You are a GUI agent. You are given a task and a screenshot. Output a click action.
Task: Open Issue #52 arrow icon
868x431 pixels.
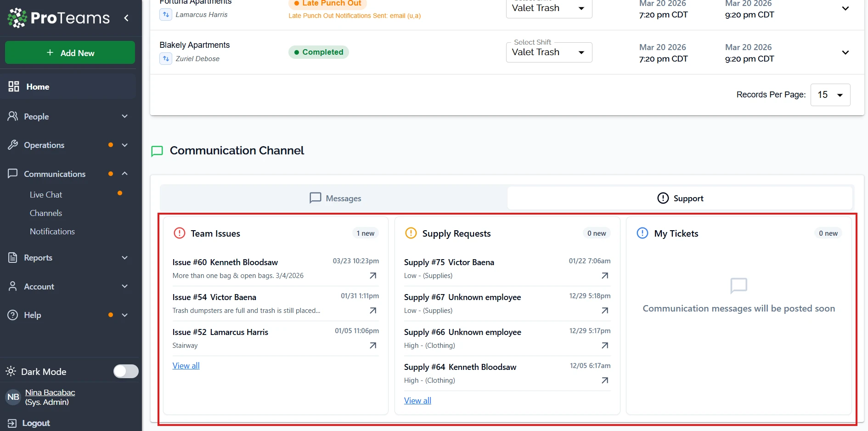pos(373,346)
